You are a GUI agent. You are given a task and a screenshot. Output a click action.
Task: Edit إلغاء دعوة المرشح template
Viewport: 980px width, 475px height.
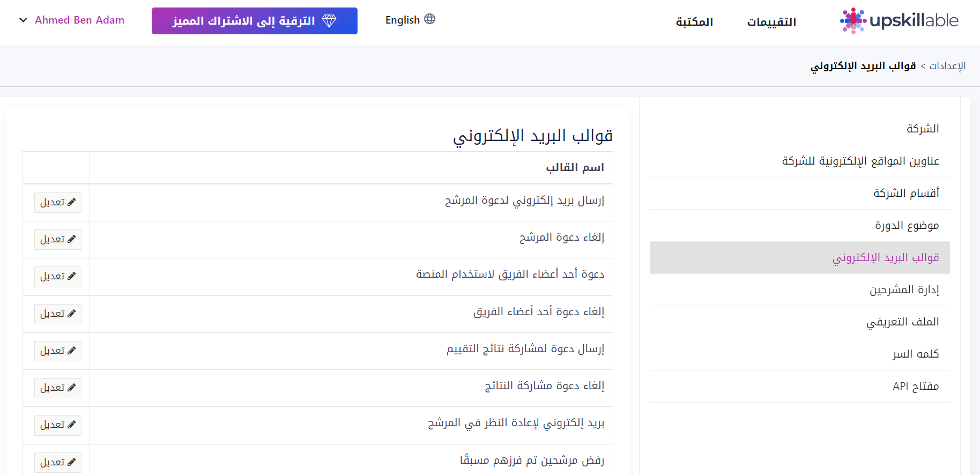(58, 240)
